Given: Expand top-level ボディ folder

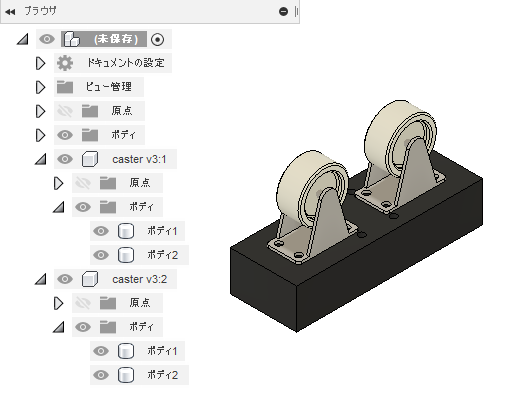Looking at the screenshot, I should (40, 135).
